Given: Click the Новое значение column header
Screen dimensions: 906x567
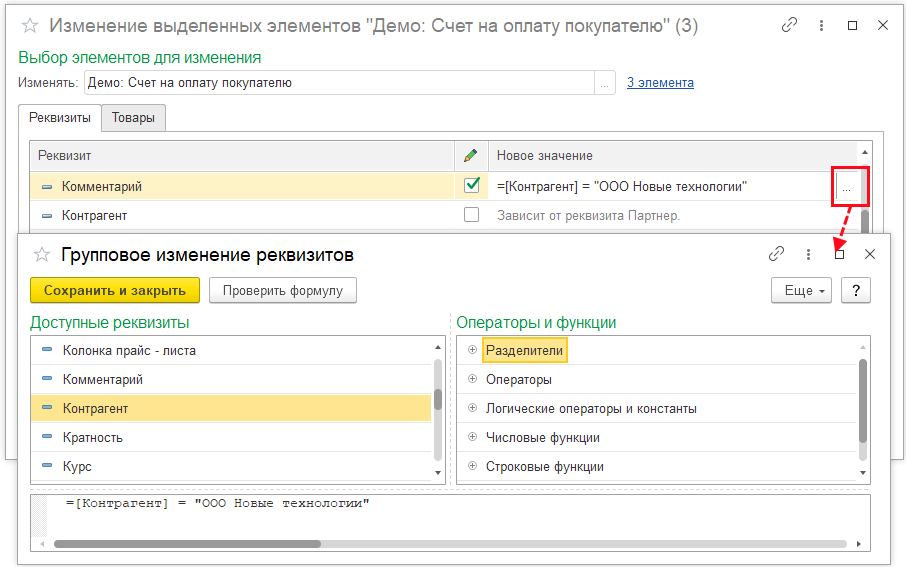Looking at the screenshot, I should 674,155.
